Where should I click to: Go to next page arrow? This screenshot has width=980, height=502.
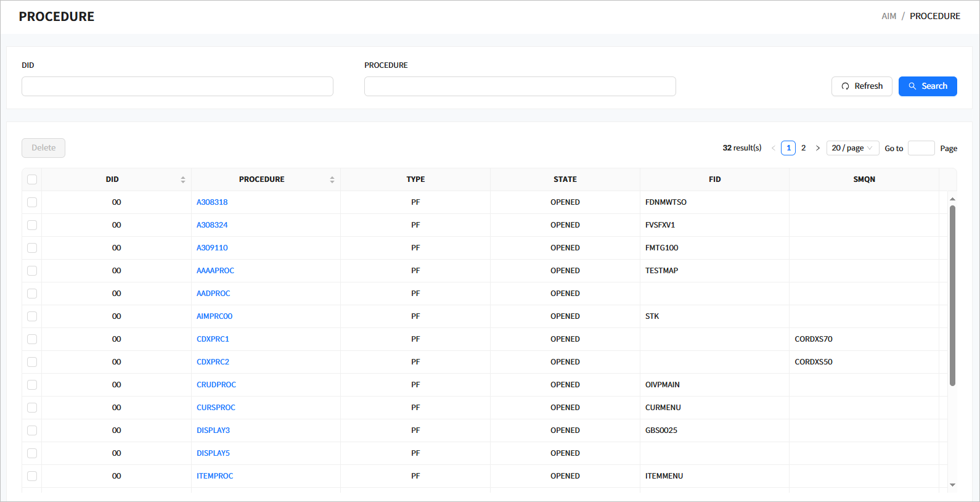[x=818, y=148]
